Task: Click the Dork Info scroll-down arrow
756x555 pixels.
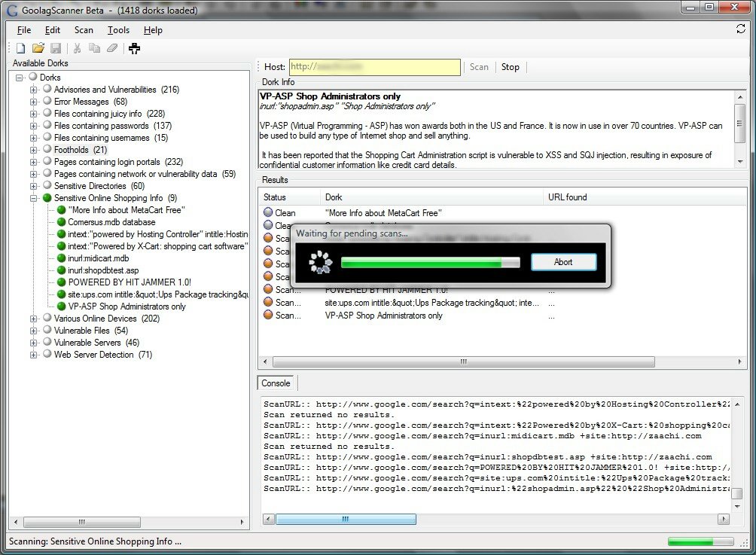Action: click(740, 162)
